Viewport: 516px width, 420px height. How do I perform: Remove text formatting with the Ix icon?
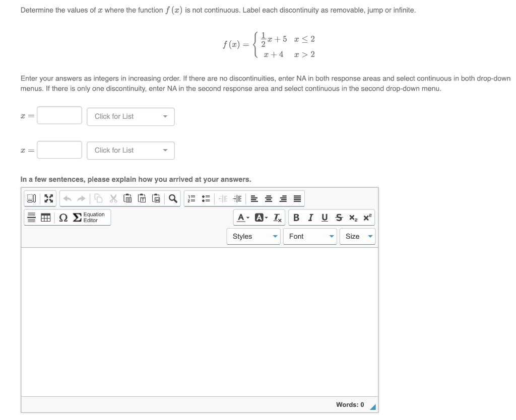(x=277, y=218)
